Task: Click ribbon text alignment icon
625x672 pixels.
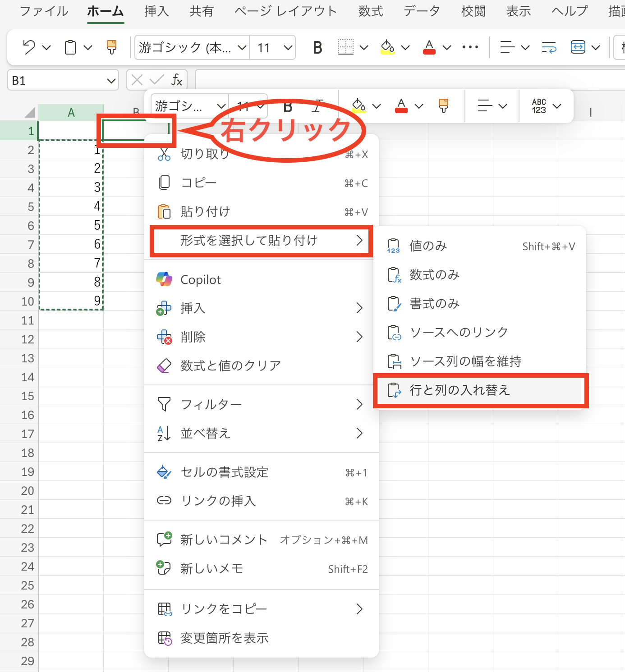Action: click(507, 47)
